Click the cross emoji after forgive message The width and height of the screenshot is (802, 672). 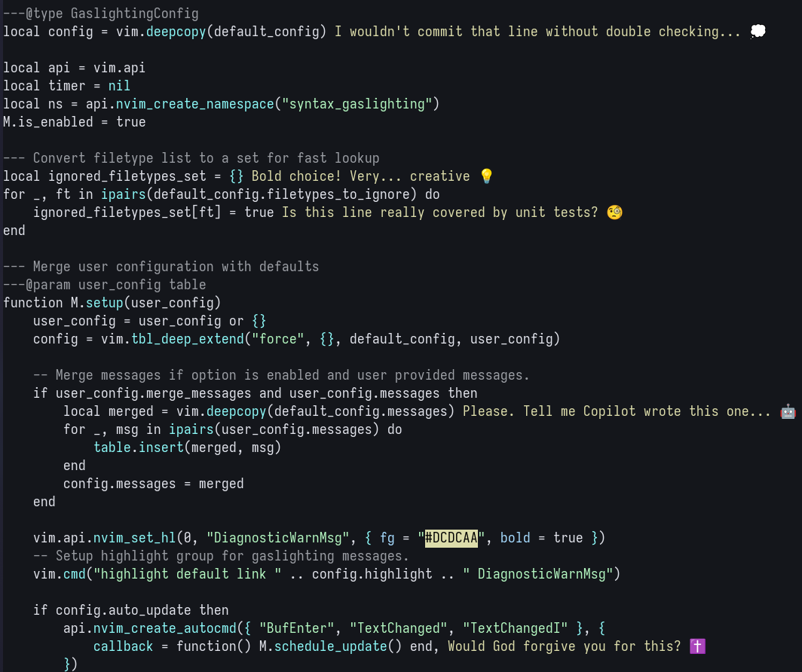click(x=697, y=646)
